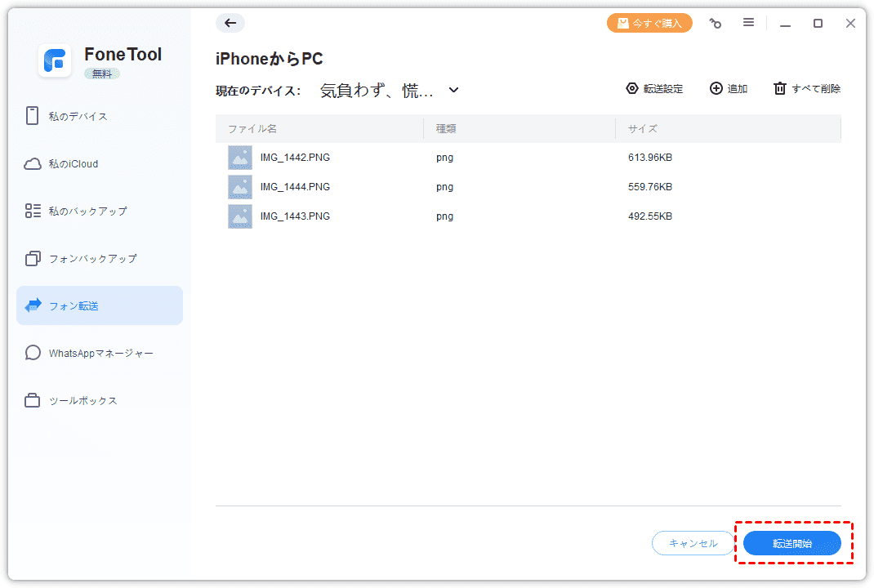Open ツールボックス in sidebar

[82, 400]
